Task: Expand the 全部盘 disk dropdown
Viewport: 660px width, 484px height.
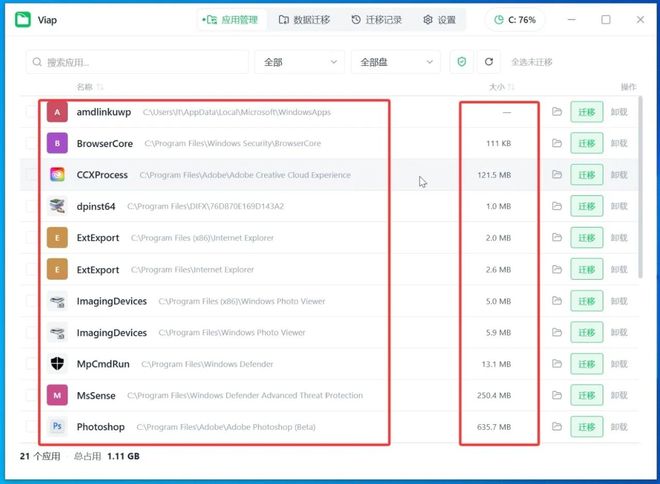Action: pyautogui.click(x=396, y=62)
